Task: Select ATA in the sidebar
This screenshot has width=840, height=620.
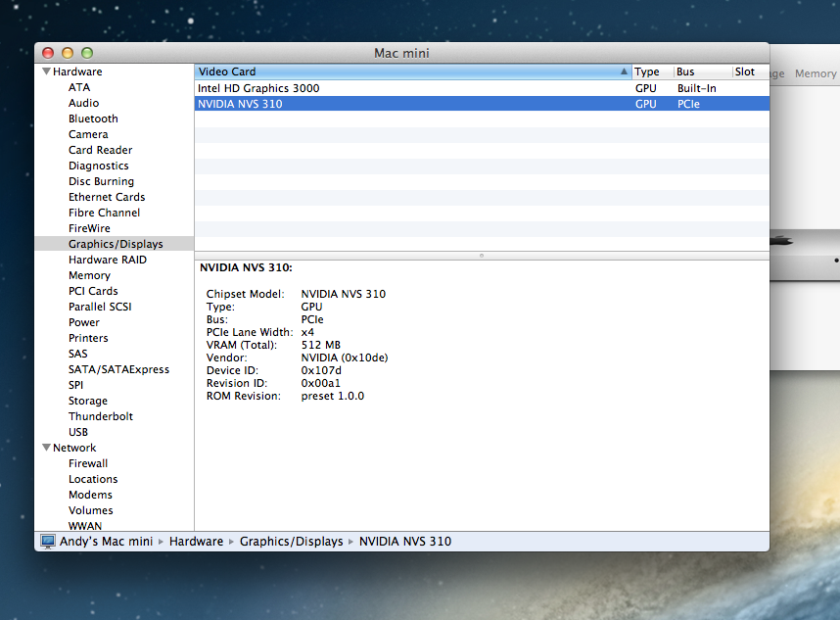Action: pos(79,87)
